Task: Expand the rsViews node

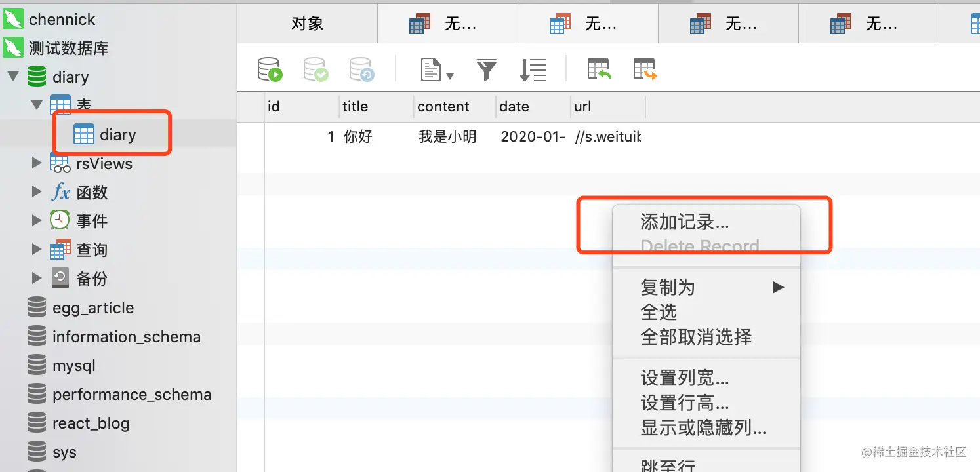Action: (x=37, y=163)
